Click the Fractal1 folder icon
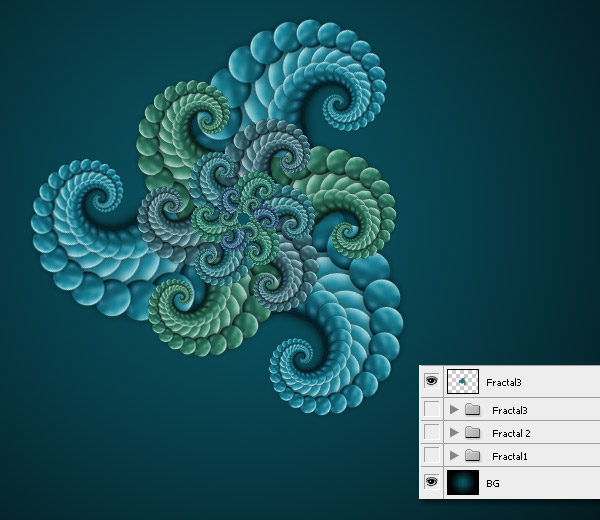600x520 pixels. click(x=473, y=455)
